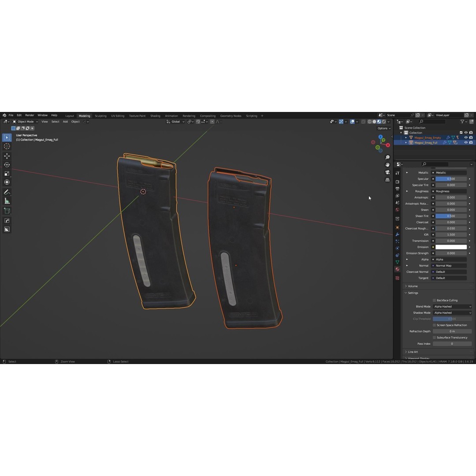Image resolution: width=476 pixels, height=476 pixels.
Task: Expand Magpul_Emag_Empty in outliner
Action: [406, 138]
